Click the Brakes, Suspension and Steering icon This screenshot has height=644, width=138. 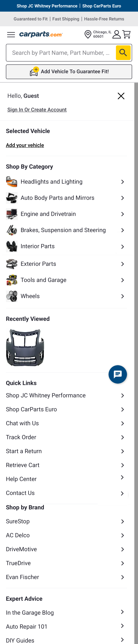point(12,230)
